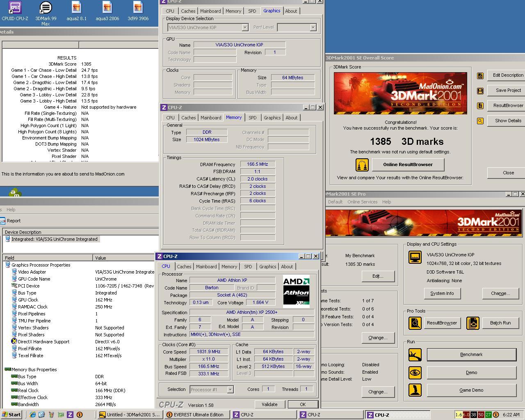
Task: Open the Help menu in 3DMark2001 SE Pro
Action: pyautogui.click(x=386, y=202)
